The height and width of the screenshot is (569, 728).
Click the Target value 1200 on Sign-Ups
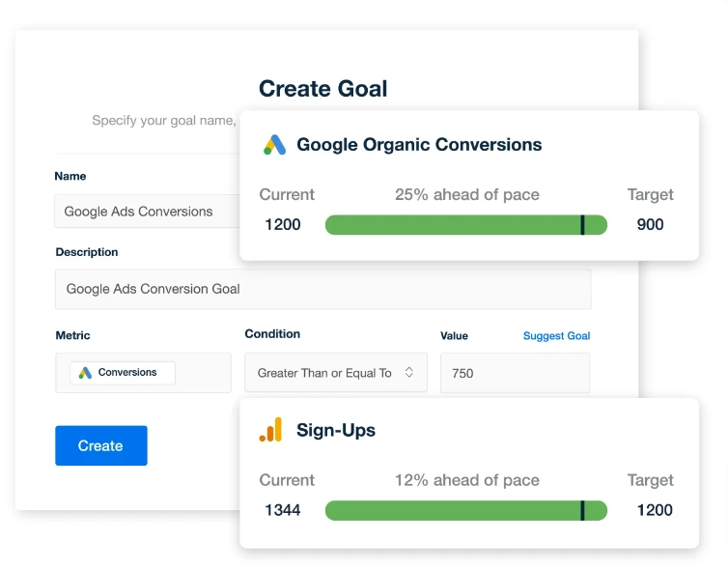(x=654, y=510)
